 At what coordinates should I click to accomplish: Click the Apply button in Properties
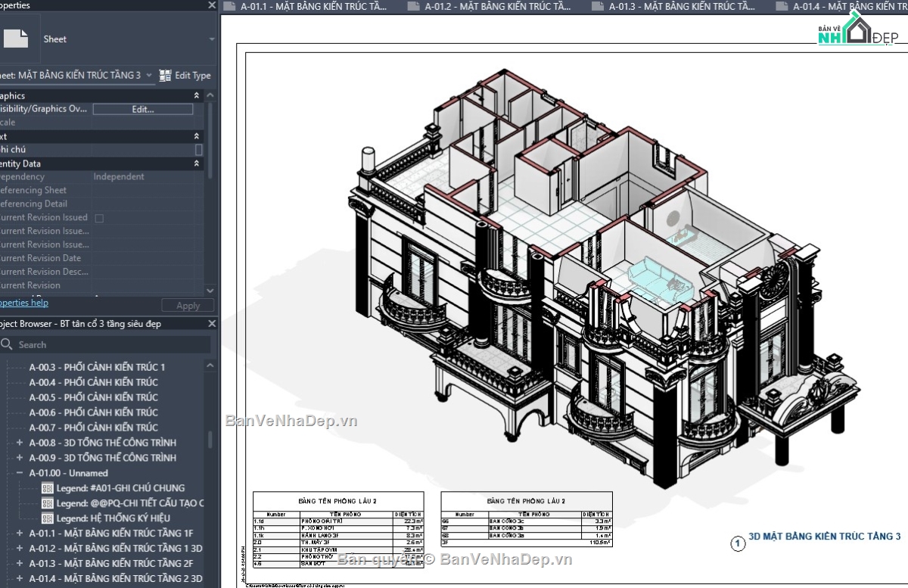coord(188,306)
